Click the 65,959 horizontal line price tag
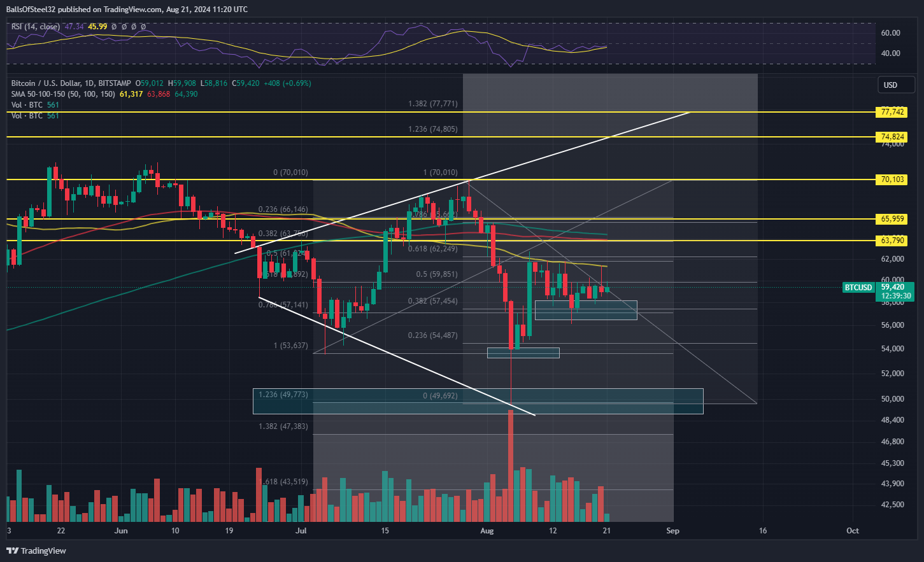 892,219
